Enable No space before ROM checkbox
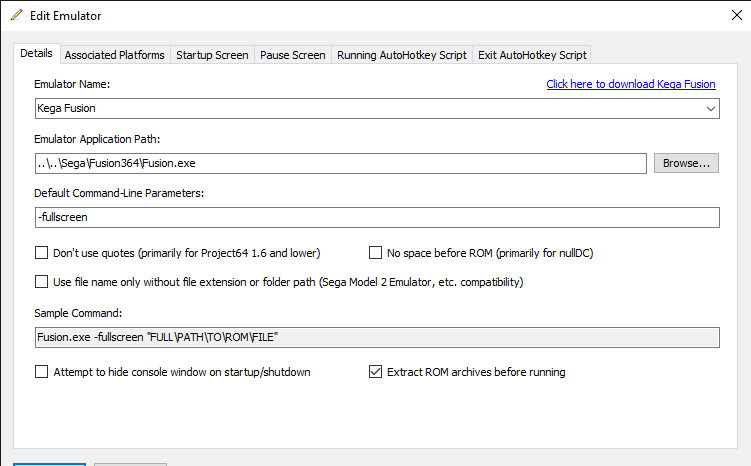The image size is (751, 466). (x=376, y=253)
